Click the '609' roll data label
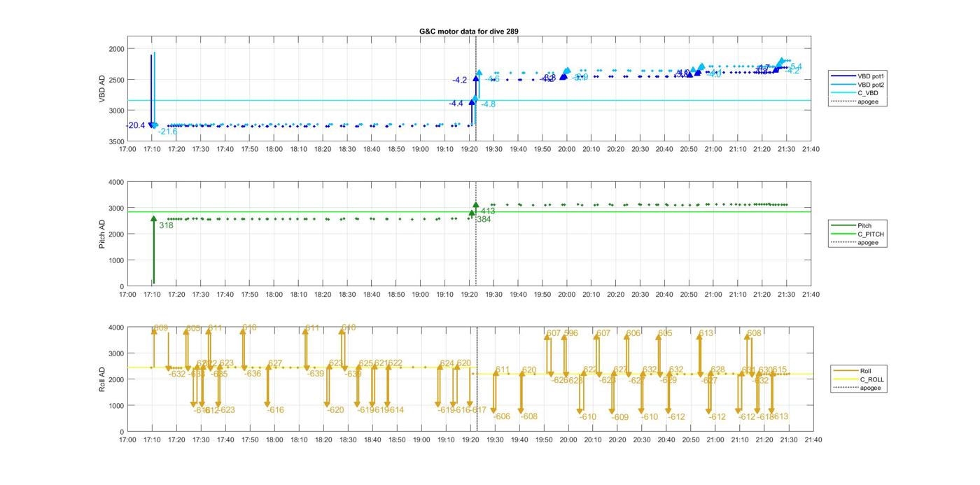Screen dimensions: 980x485 pyautogui.click(x=161, y=328)
